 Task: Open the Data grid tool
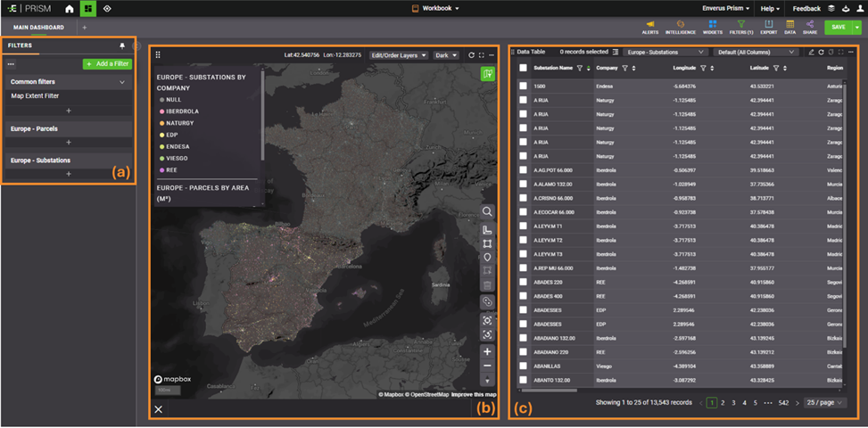point(790,27)
